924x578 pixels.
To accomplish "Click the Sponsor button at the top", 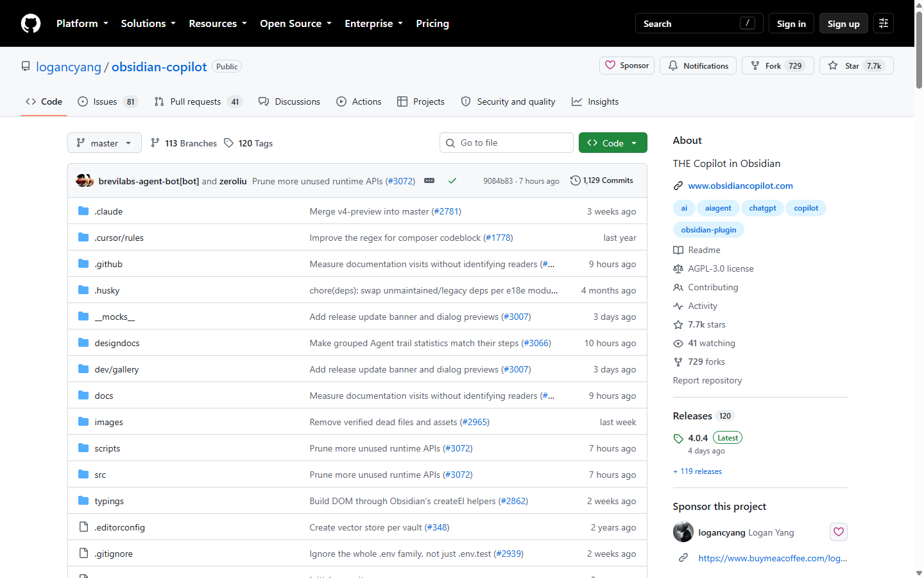I will pos(627,66).
